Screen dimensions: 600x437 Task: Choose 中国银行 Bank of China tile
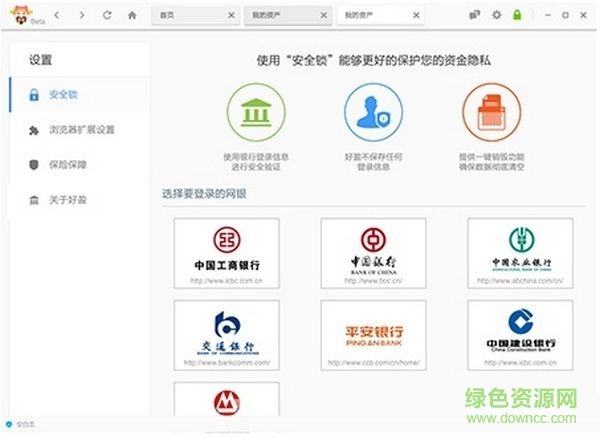pos(373,253)
